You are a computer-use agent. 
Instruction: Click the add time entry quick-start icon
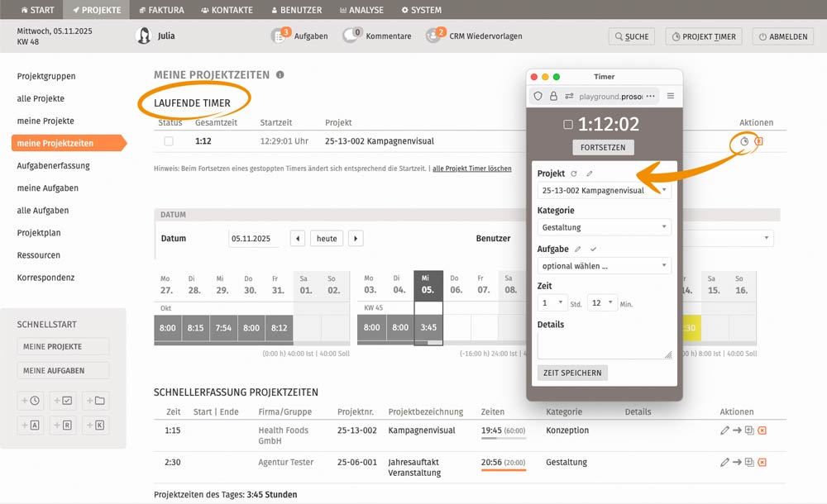pyautogui.click(x=30, y=401)
